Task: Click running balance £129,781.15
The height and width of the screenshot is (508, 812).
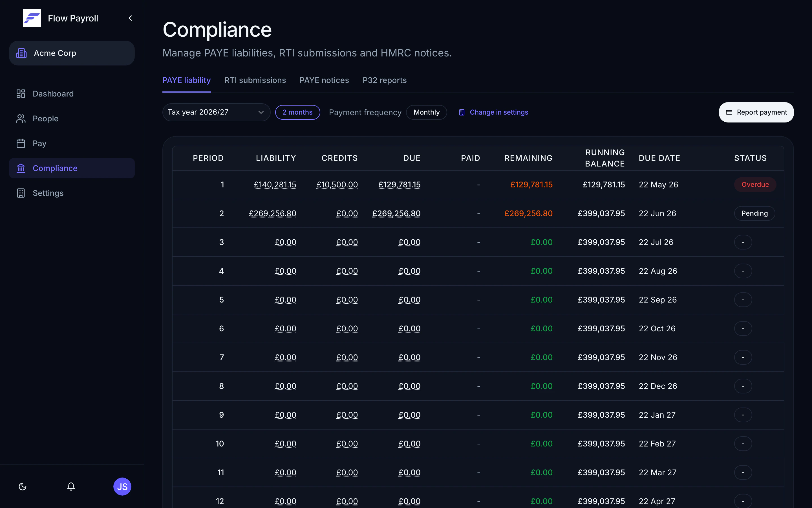Action: (x=604, y=185)
